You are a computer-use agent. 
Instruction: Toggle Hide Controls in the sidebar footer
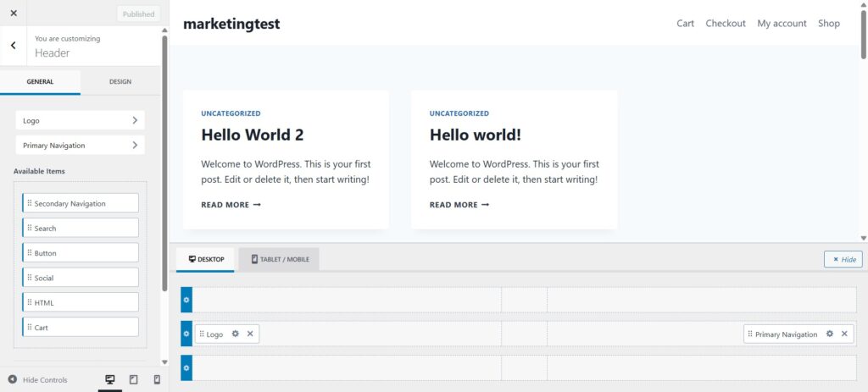click(38, 380)
